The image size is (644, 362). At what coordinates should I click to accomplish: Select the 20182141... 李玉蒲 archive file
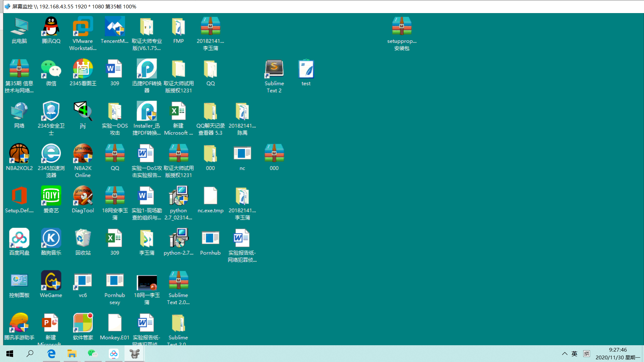tap(210, 34)
